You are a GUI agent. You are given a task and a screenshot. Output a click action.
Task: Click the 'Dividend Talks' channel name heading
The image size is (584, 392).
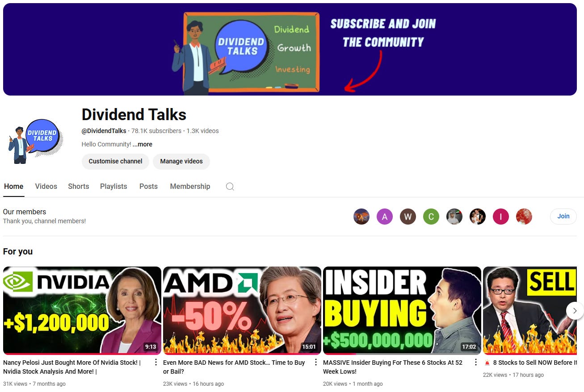tap(134, 115)
